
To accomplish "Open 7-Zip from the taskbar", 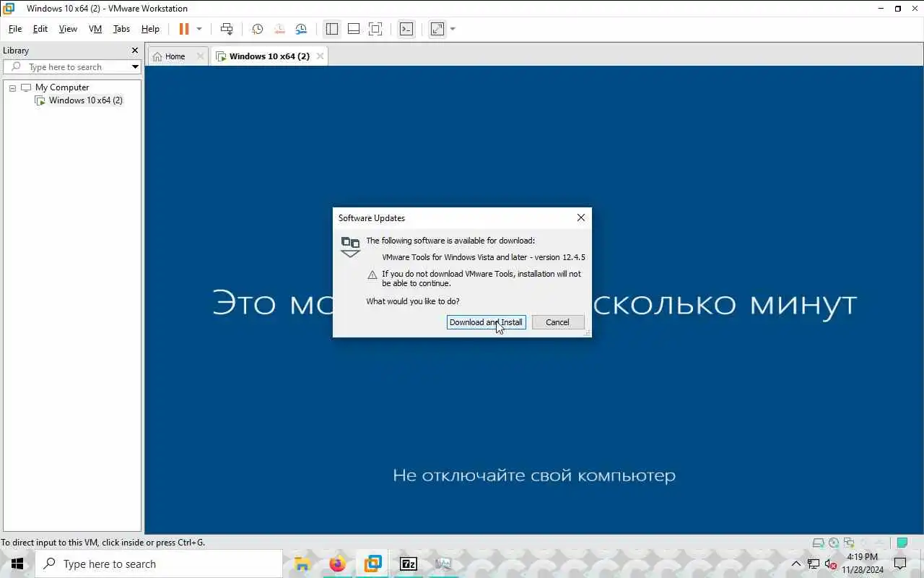I will 408,564.
